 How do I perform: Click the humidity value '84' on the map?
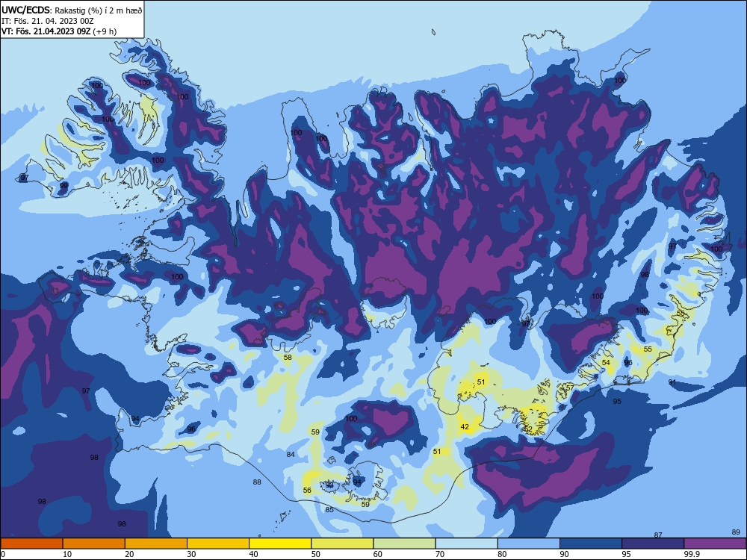(291, 454)
